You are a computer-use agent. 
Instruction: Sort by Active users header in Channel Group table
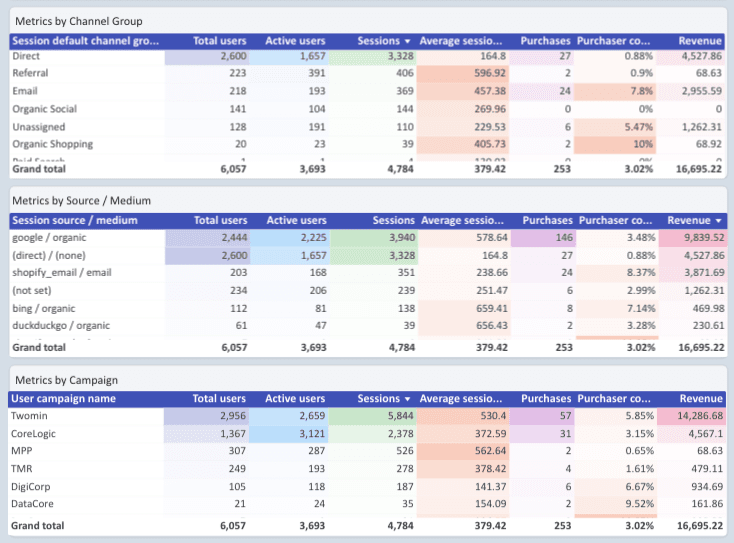[295, 41]
